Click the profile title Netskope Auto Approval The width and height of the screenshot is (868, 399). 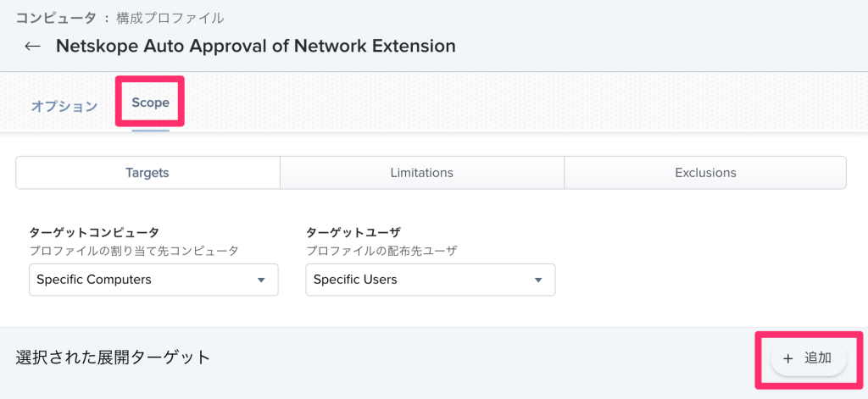tap(256, 46)
